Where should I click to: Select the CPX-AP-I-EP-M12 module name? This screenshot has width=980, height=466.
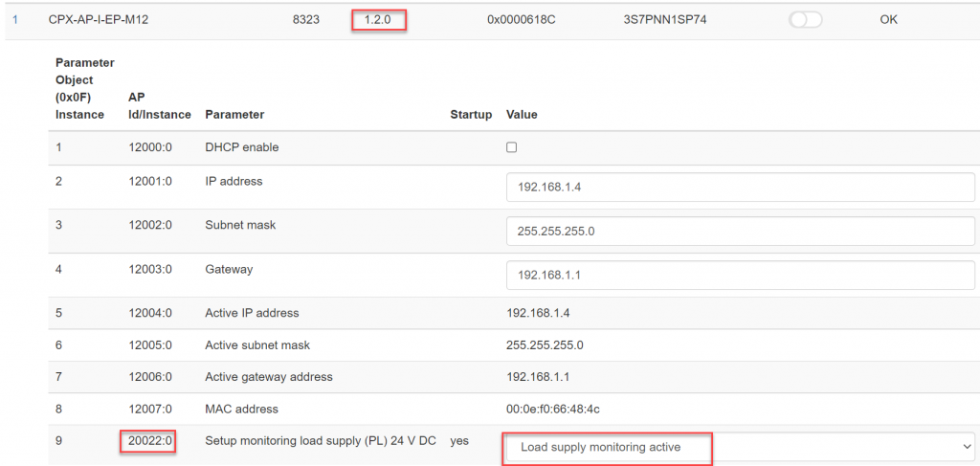click(99, 20)
